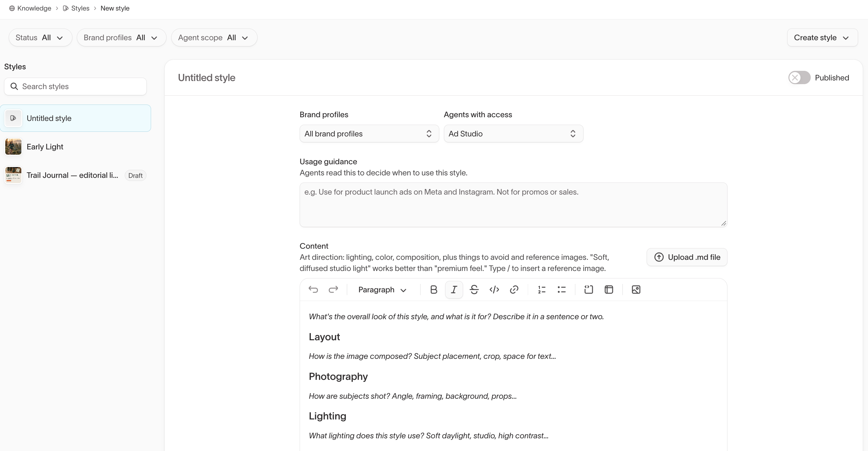Open the Brand profiles filter dropdown
This screenshot has width=868, height=451.
coord(121,37)
